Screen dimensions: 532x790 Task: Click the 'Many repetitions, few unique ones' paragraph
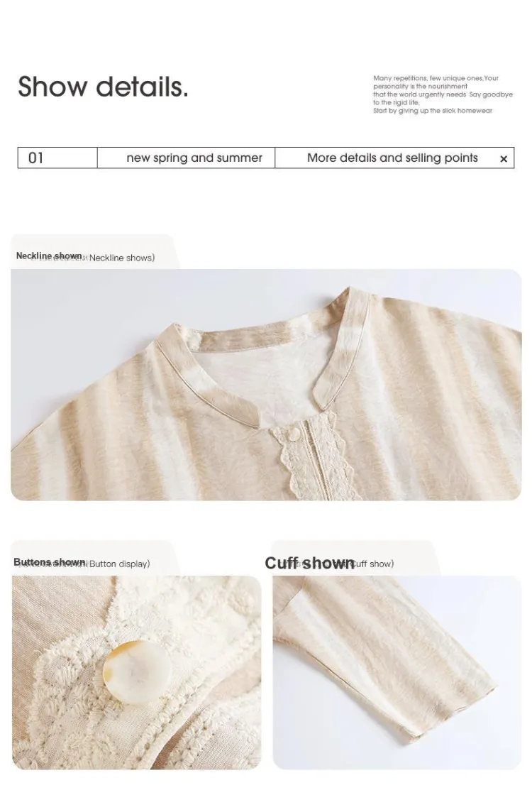click(x=443, y=94)
